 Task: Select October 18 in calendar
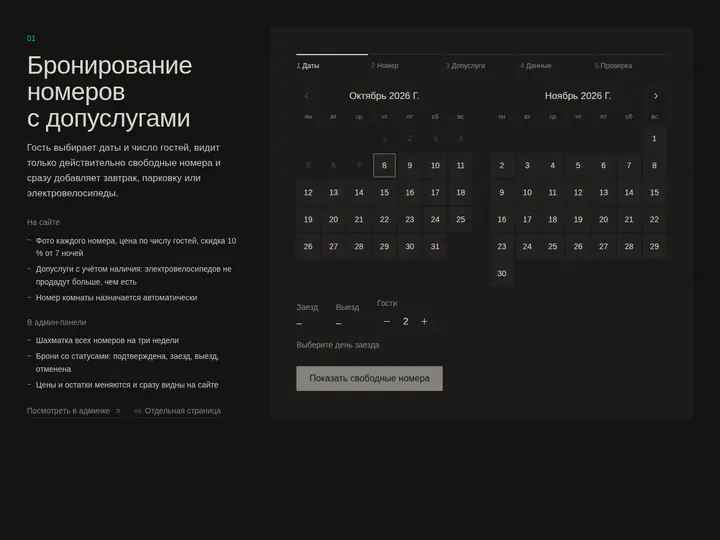461,192
